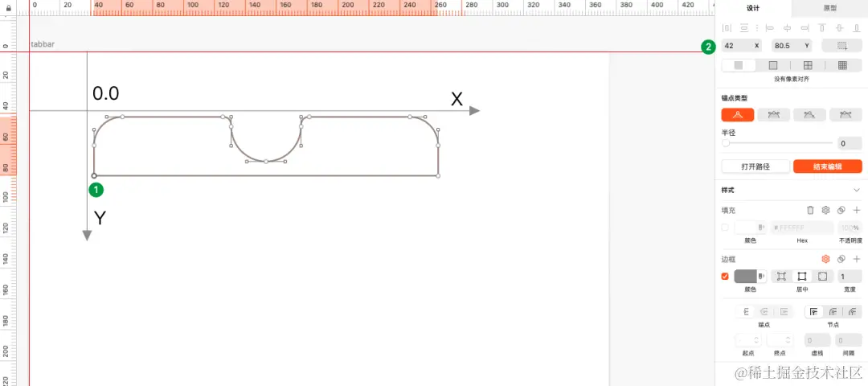Select the square line cap option

tap(783, 311)
